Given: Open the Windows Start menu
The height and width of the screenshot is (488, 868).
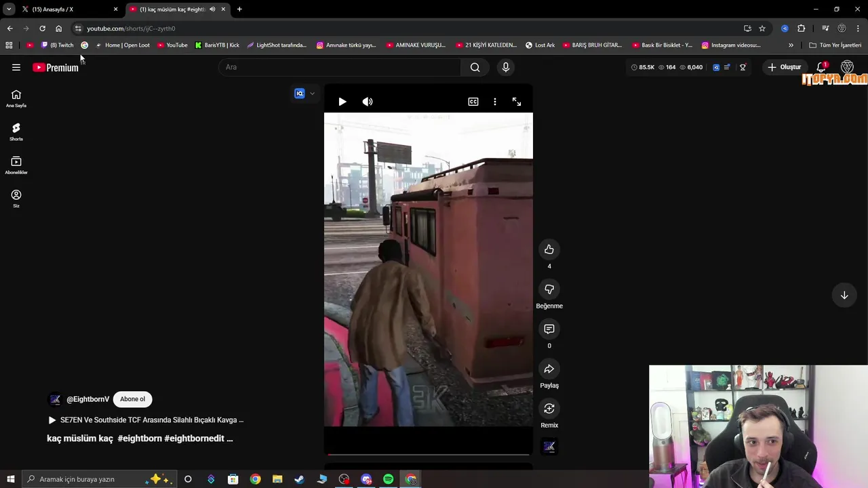Looking at the screenshot, I should pos(10,479).
